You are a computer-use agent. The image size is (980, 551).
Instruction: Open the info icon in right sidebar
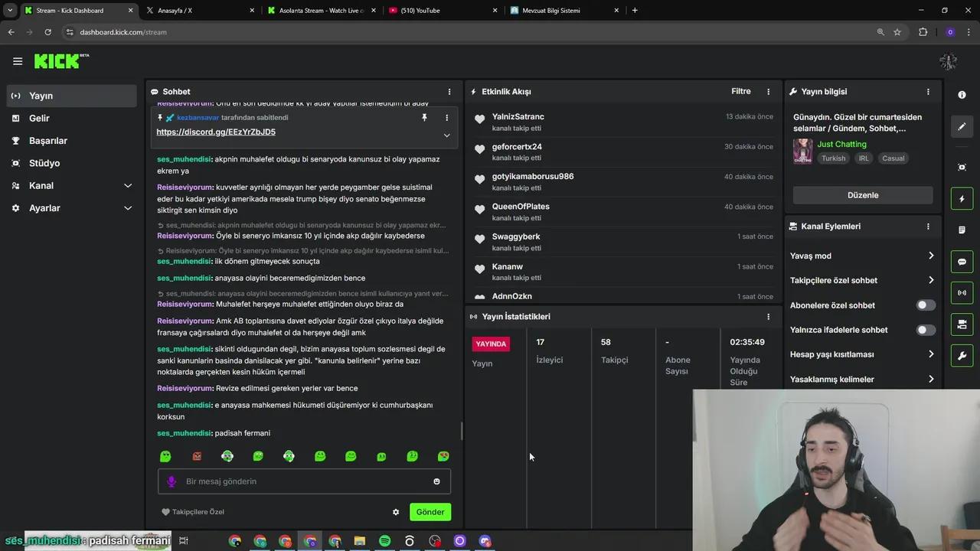click(x=962, y=95)
